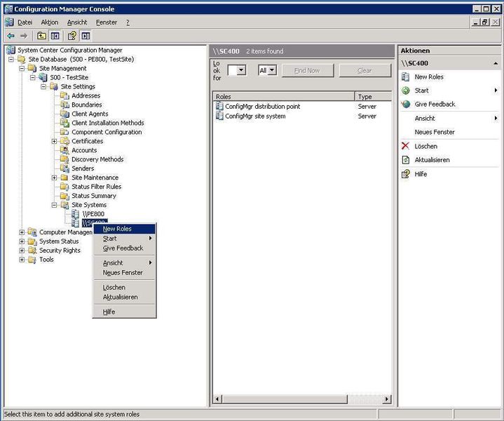Image resolution: width=504 pixels, height=421 pixels.
Task: Click Neues Fenster in the Aktionen pane
Action: coord(435,132)
